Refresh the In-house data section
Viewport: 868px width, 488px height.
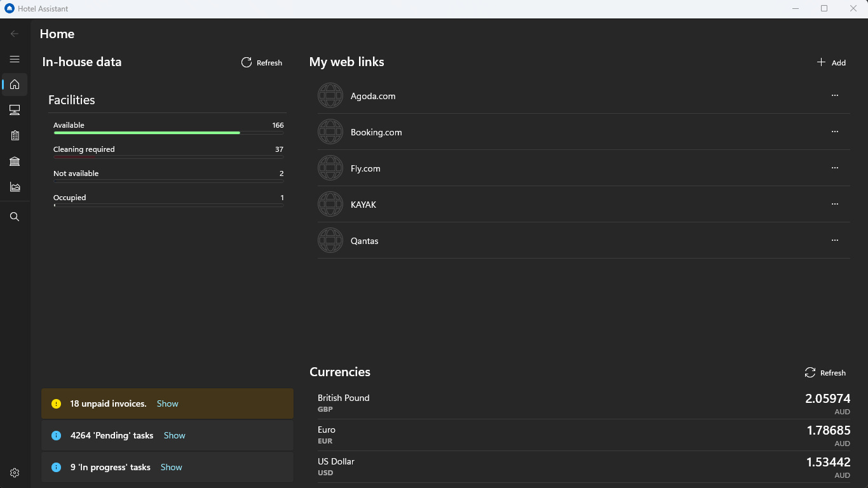pos(262,62)
